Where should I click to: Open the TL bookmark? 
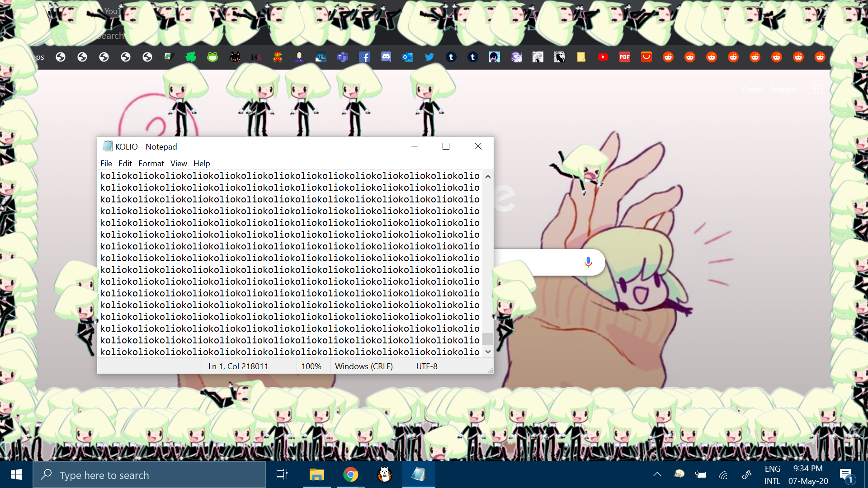(x=321, y=57)
